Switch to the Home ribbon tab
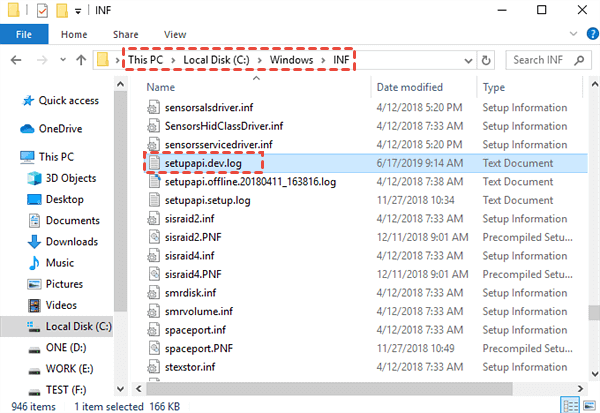This screenshot has width=600, height=413. [x=74, y=34]
